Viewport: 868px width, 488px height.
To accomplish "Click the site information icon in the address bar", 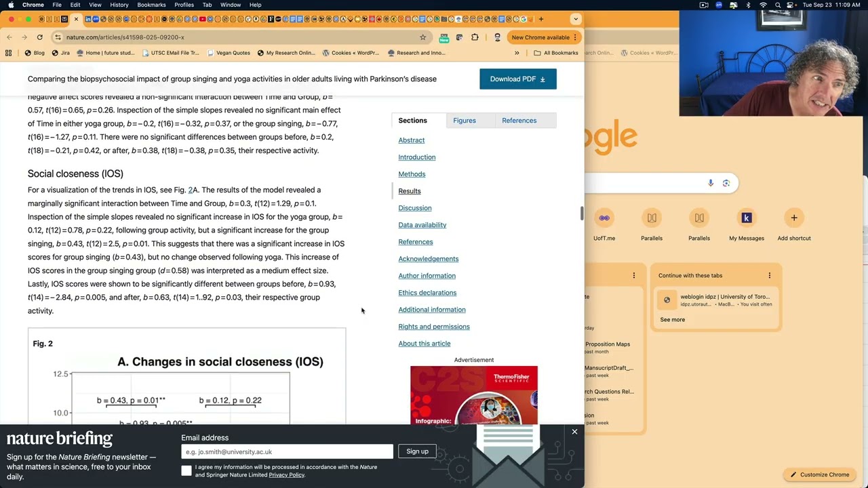I will pos(58,37).
